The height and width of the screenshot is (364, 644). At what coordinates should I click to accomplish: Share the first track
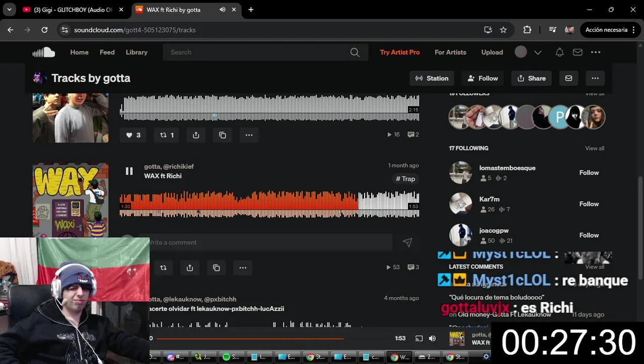(196, 135)
